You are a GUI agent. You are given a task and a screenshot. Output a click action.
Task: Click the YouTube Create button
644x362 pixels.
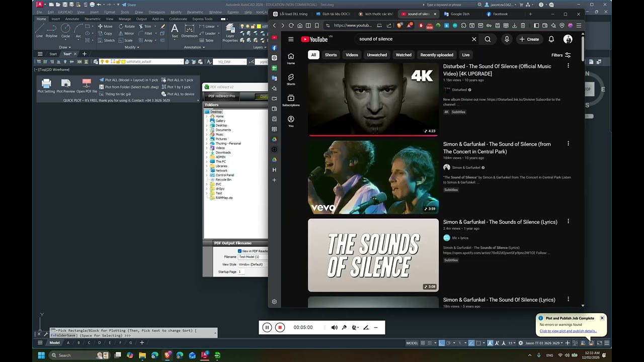529,39
